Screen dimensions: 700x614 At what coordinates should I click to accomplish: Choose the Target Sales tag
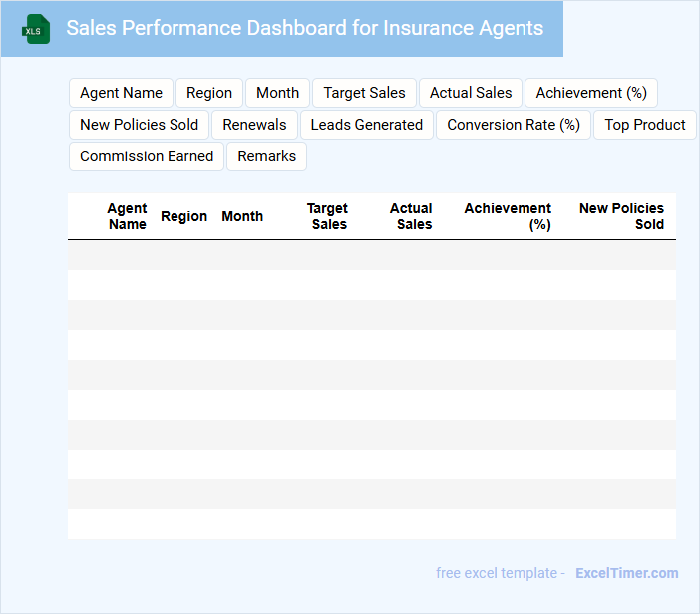click(364, 93)
